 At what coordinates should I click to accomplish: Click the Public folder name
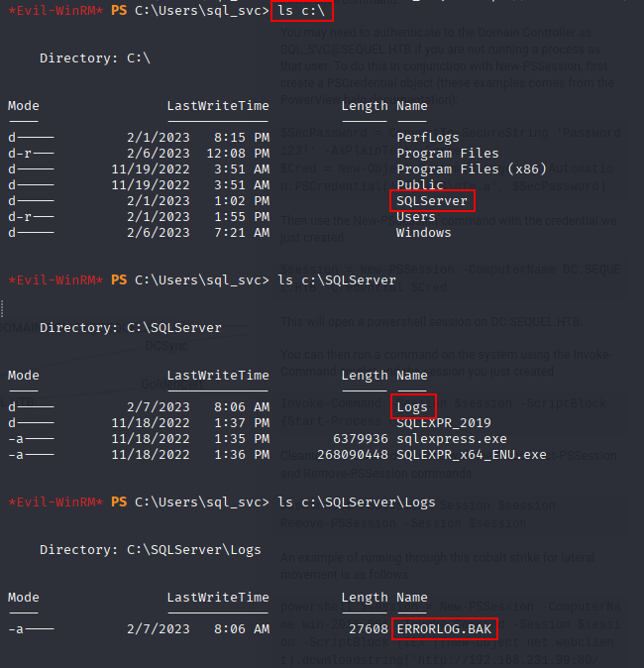pos(419,185)
